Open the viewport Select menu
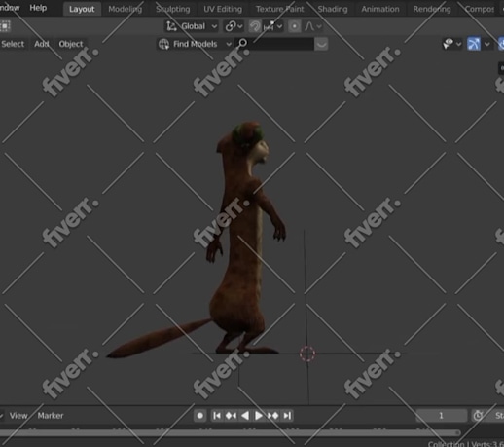The height and width of the screenshot is (447, 504). pyautogui.click(x=13, y=44)
